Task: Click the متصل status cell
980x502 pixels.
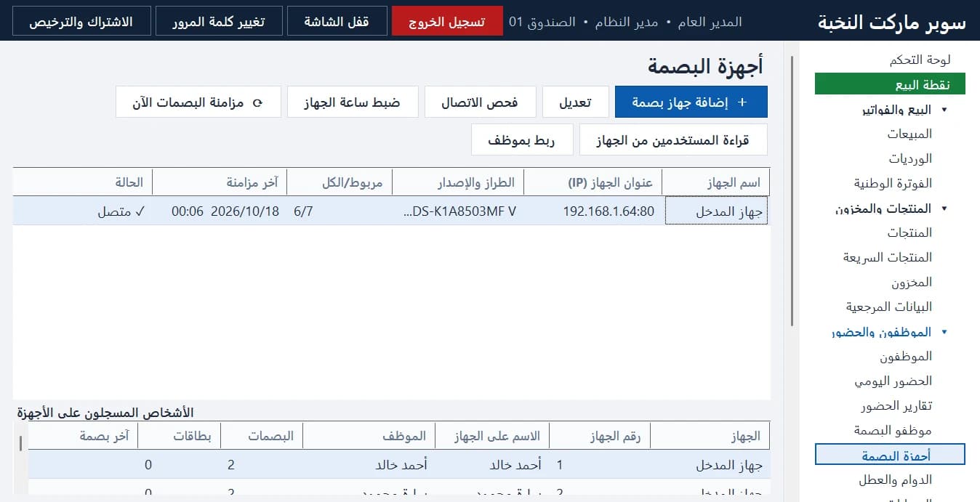Action: tap(82, 211)
